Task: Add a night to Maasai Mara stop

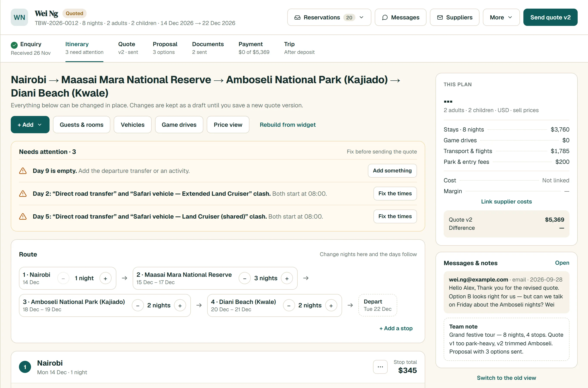Action: (x=287, y=278)
